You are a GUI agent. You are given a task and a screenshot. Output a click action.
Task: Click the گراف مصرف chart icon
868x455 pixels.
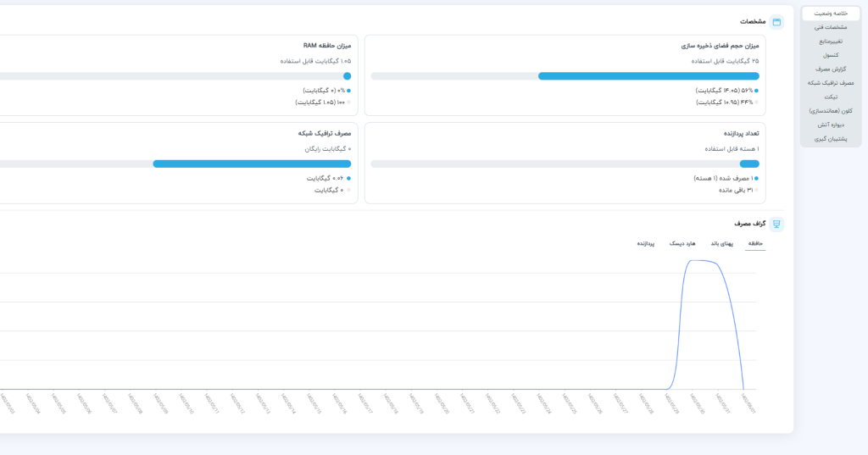click(776, 224)
